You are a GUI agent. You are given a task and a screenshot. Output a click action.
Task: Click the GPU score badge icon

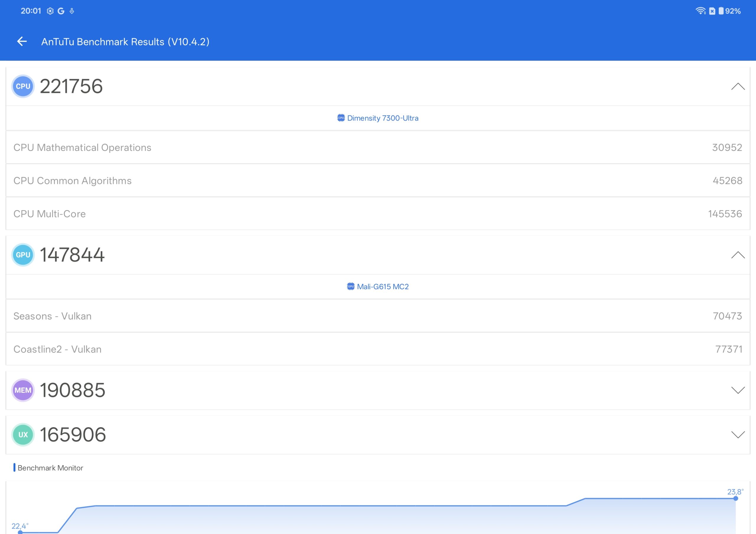[x=23, y=255]
